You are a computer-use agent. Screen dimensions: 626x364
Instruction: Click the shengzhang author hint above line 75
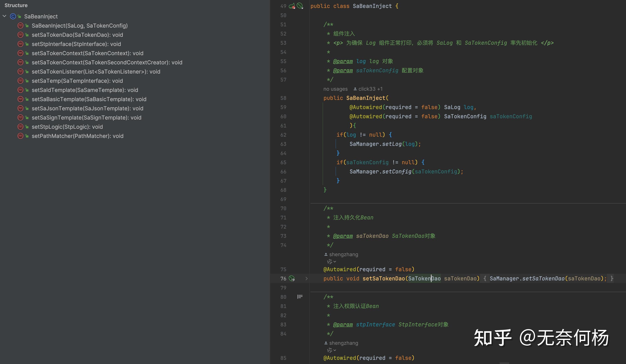coord(343,255)
